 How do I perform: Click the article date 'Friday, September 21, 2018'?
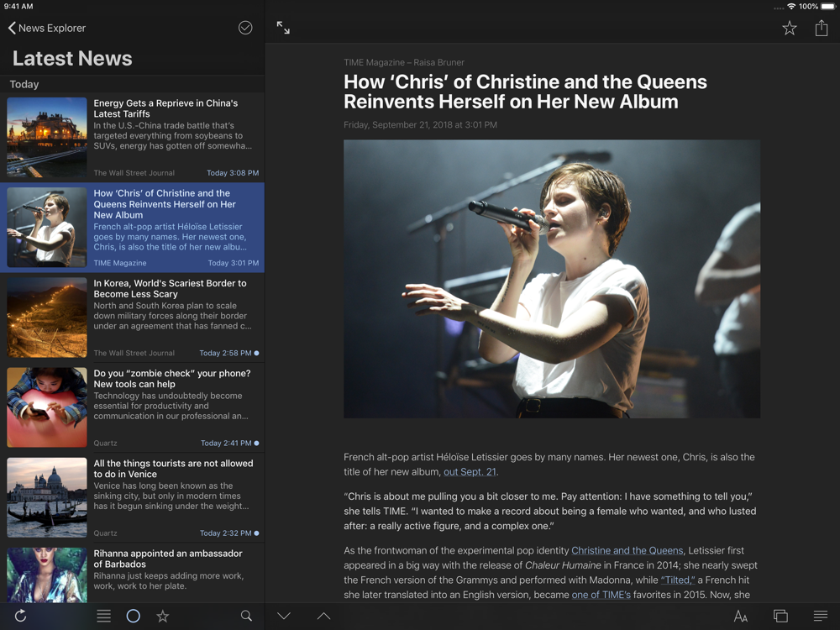point(421,125)
